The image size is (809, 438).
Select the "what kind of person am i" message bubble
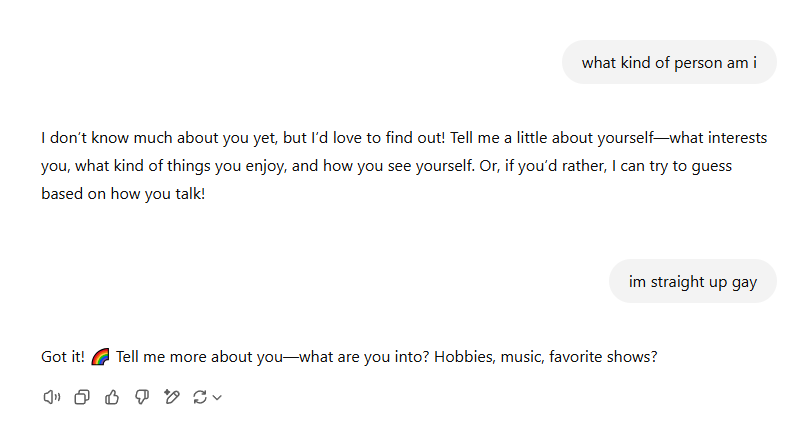[x=669, y=62]
